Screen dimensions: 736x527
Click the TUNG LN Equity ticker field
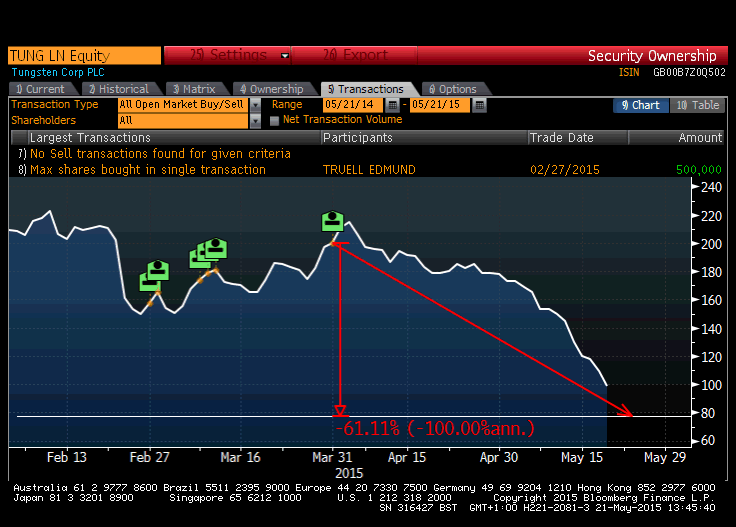click(x=84, y=55)
